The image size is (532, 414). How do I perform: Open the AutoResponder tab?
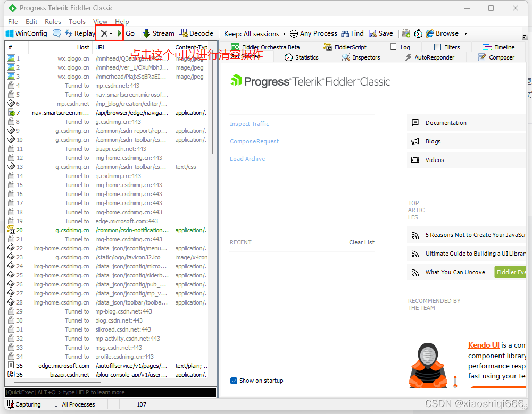click(x=429, y=57)
